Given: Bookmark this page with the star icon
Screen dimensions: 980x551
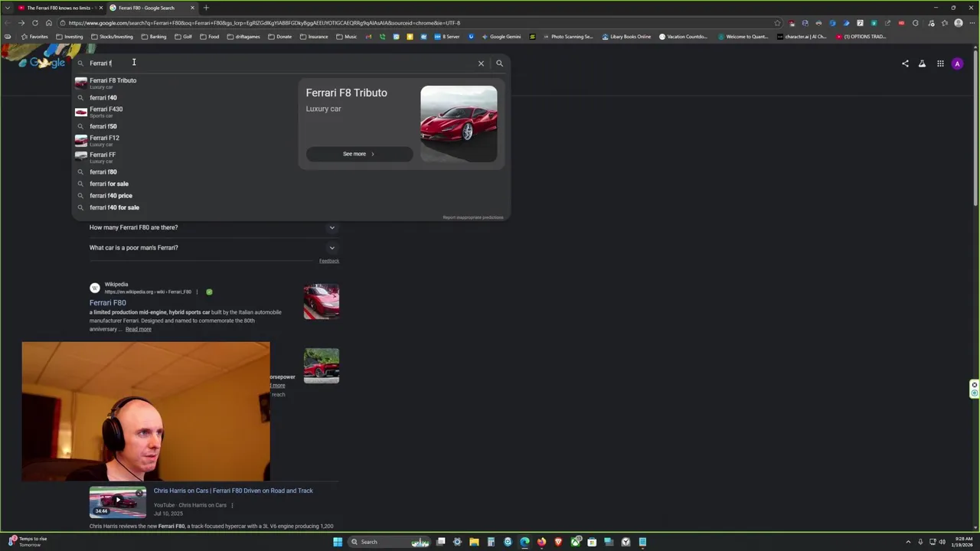Looking at the screenshot, I should pyautogui.click(x=777, y=23).
